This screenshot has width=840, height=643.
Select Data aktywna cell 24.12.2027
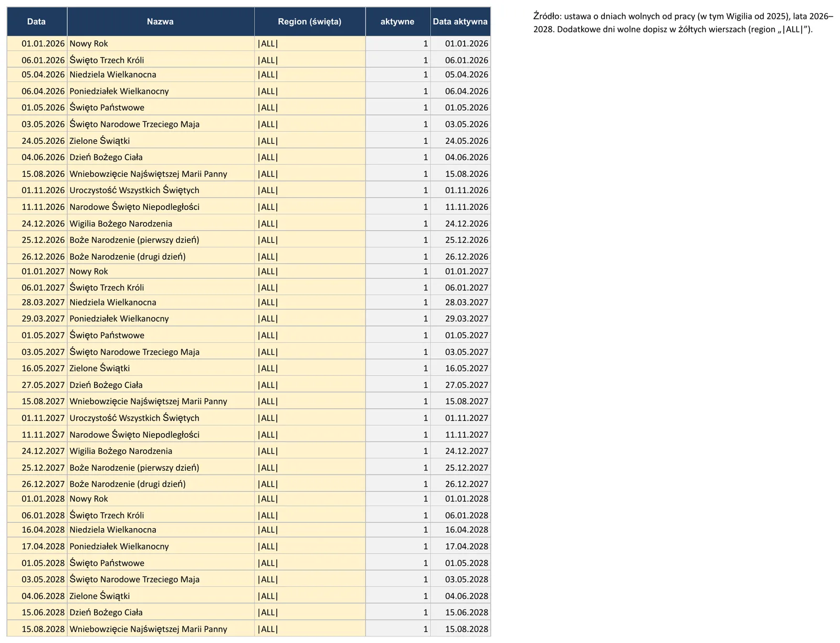(x=460, y=451)
